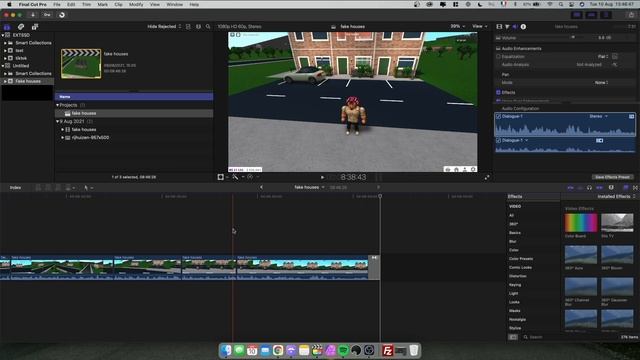Collapse the Projects group in browser
Image resolution: width=640 pixels, height=360 pixels.
[58, 105]
